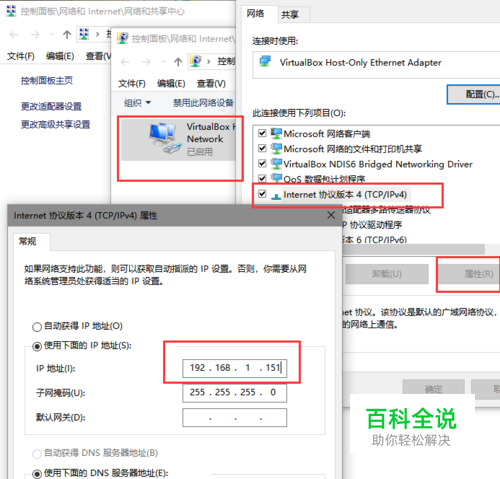This screenshot has width=500, height=479.
Task: Click the 卸载(U) button
Action: coord(387,274)
